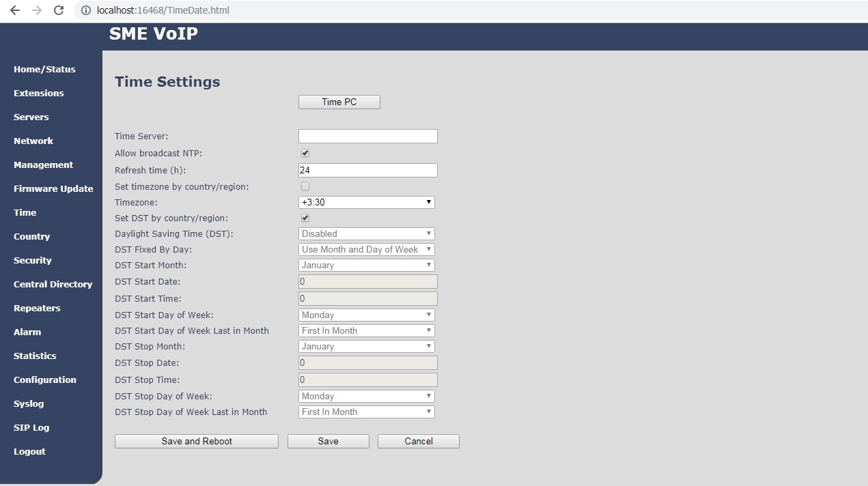Click the DST Start Time field
Viewport: 868px width, 486px height.
click(x=368, y=299)
